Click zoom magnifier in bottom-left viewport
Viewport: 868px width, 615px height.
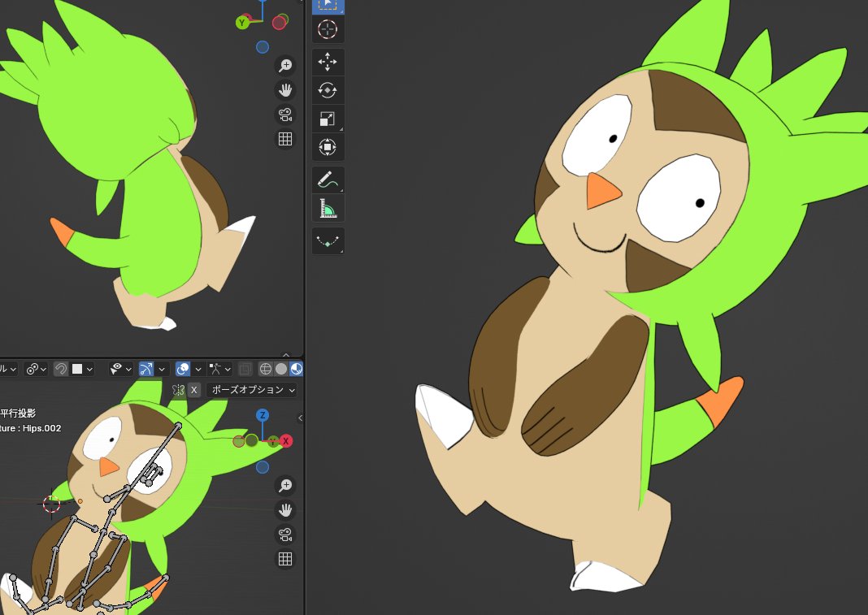click(x=285, y=486)
